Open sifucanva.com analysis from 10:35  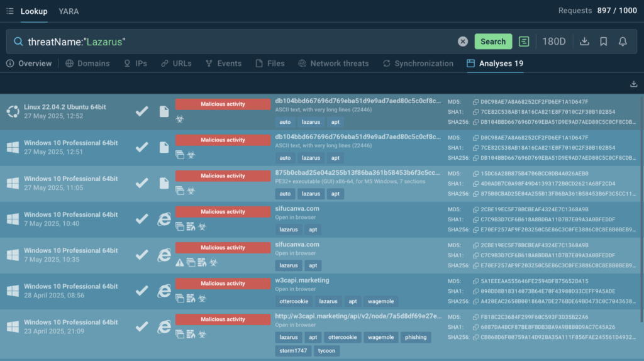(x=297, y=245)
